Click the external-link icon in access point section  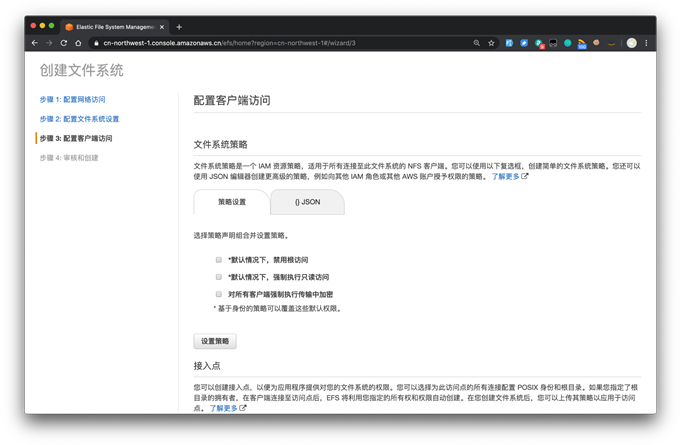[243, 408]
